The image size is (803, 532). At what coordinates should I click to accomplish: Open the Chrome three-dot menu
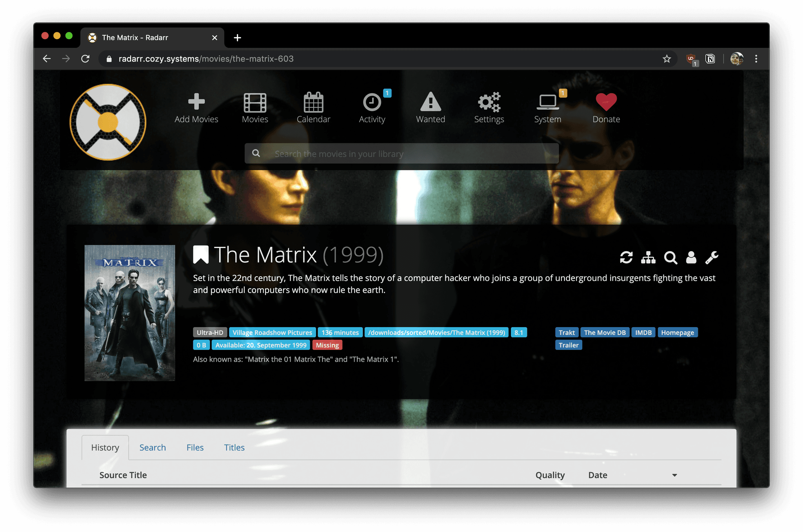point(756,59)
